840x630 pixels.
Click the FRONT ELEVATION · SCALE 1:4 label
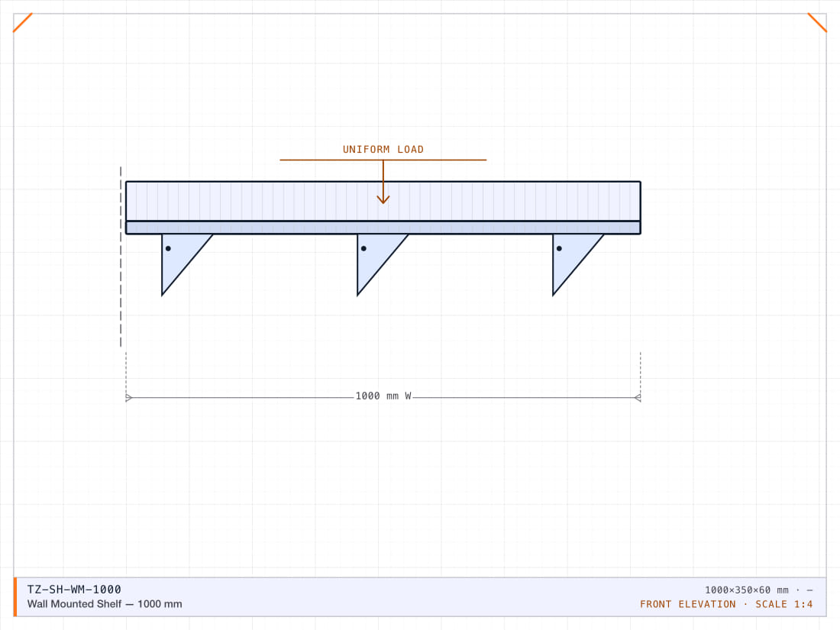tap(726, 604)
